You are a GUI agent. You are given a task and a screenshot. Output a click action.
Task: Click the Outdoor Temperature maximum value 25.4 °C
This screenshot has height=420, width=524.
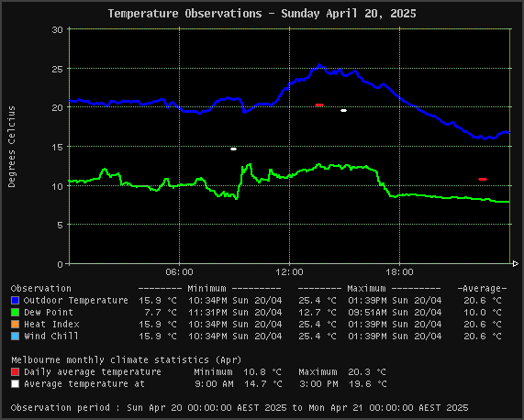click(318, 301)
